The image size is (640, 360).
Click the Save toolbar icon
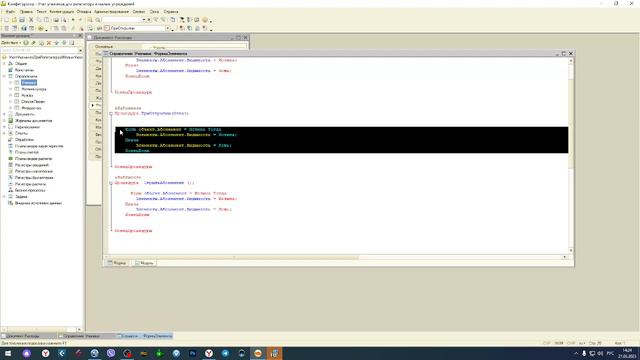click(22, 20)
